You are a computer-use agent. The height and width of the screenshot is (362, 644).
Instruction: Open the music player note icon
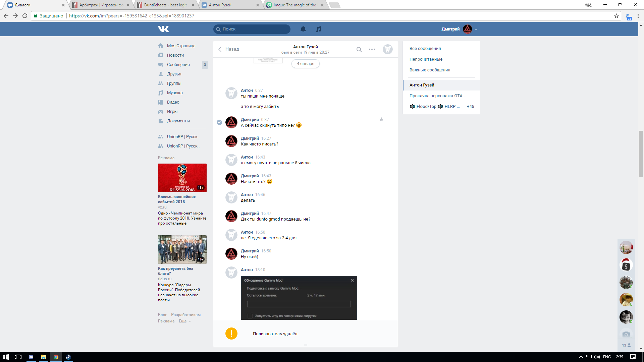click(318, 29)
